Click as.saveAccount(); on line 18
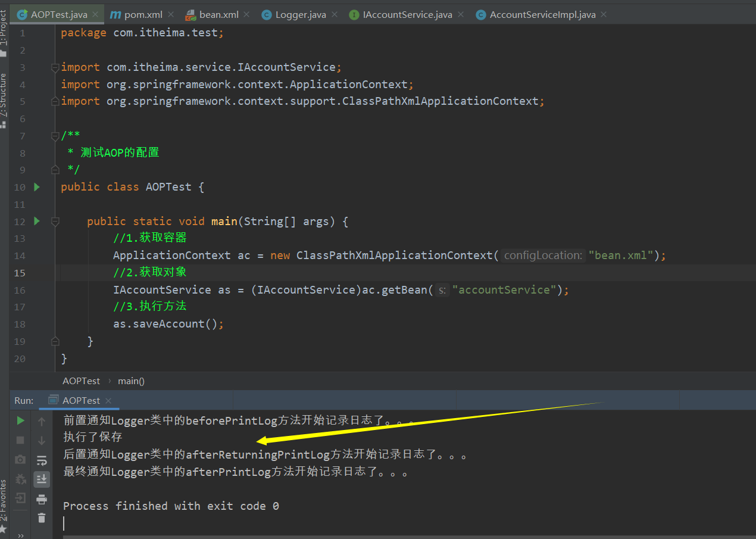 point(168,324)
